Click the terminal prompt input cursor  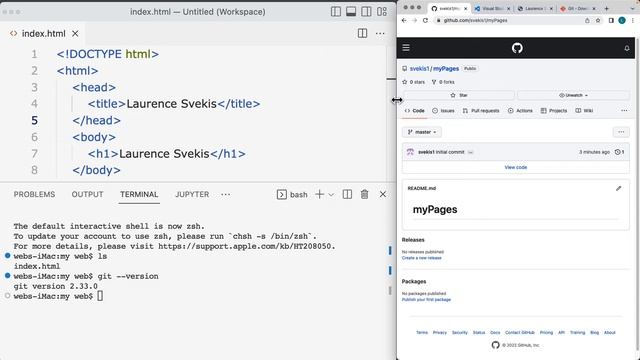[100, 296]
